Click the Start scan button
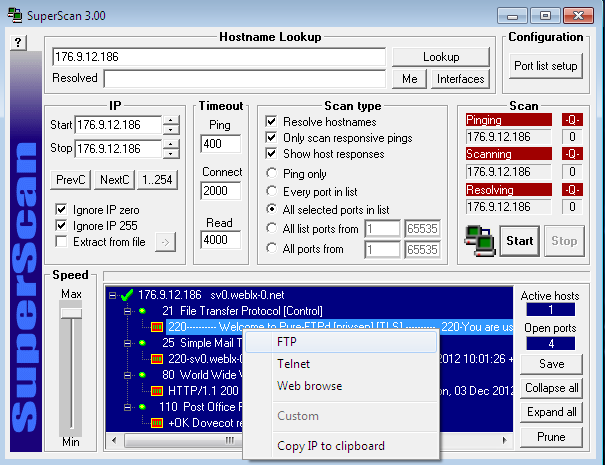This screenshot has width=605, height=465. point(520,241)
